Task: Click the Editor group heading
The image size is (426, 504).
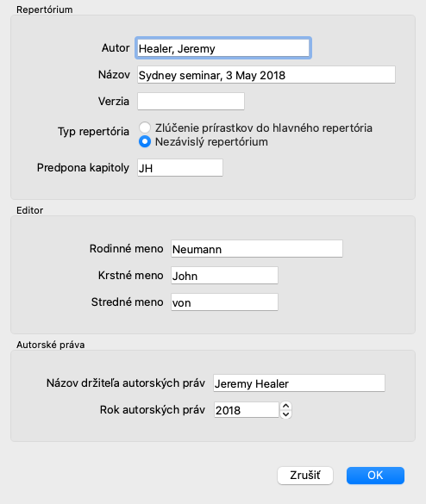Action: click(29, 210)
